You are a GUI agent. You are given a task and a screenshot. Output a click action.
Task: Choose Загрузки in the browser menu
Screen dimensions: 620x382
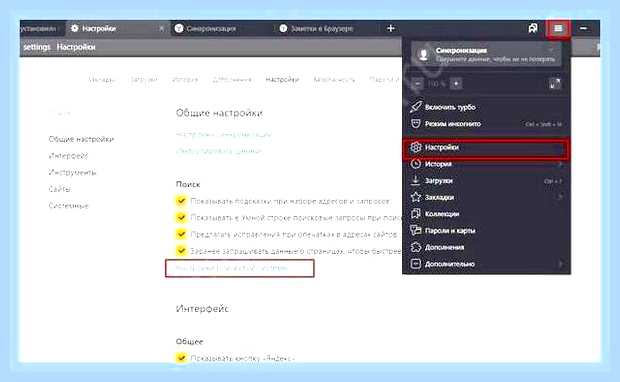tap(486, 181)
